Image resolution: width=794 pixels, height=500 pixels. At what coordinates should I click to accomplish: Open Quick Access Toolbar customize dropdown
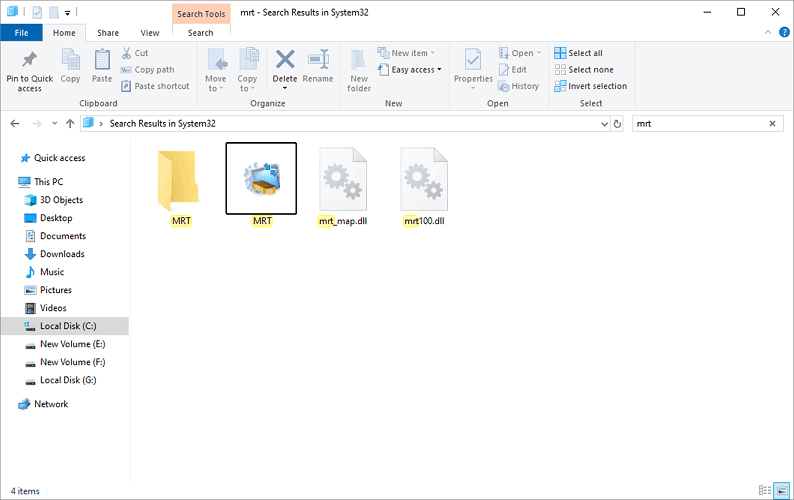(67, 13)
